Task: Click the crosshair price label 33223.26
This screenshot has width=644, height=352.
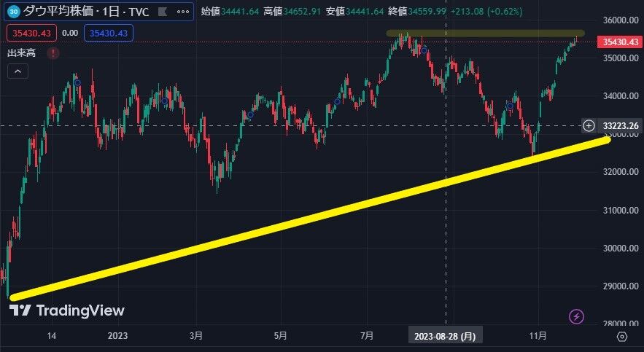Action: [x=620, y=125]
